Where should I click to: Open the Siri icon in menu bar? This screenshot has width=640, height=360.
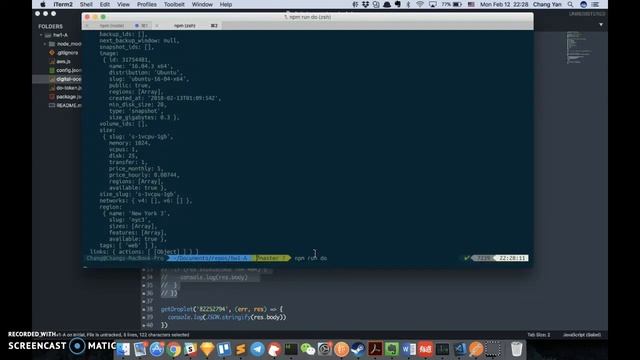point(583,4)
